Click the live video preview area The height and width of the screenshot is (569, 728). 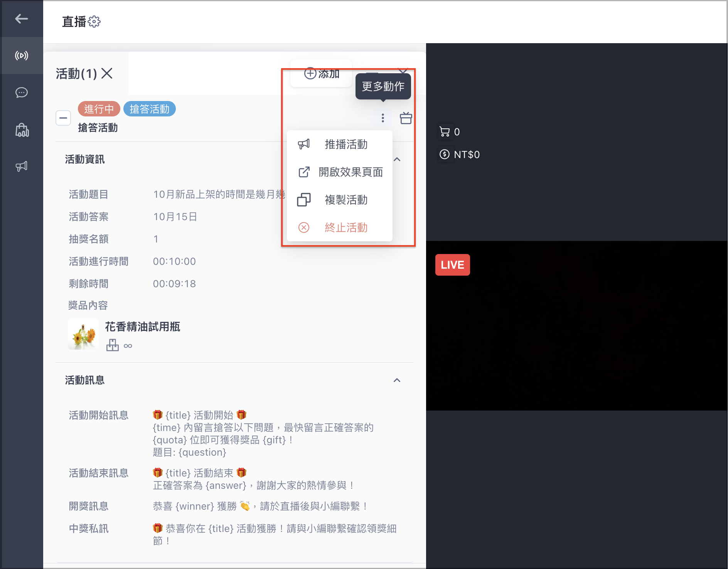(x=577, y=326)
